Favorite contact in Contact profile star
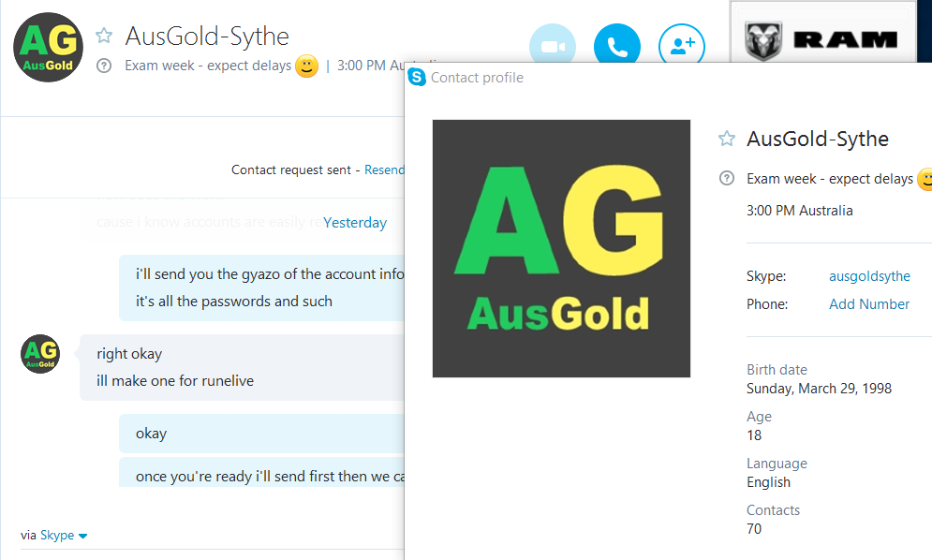The height and width of the screenshot is (560, 932). [x=726, y=139]
